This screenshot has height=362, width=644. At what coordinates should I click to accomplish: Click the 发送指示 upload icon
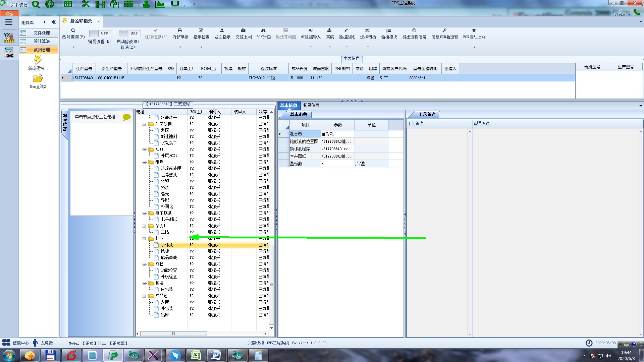222,31
